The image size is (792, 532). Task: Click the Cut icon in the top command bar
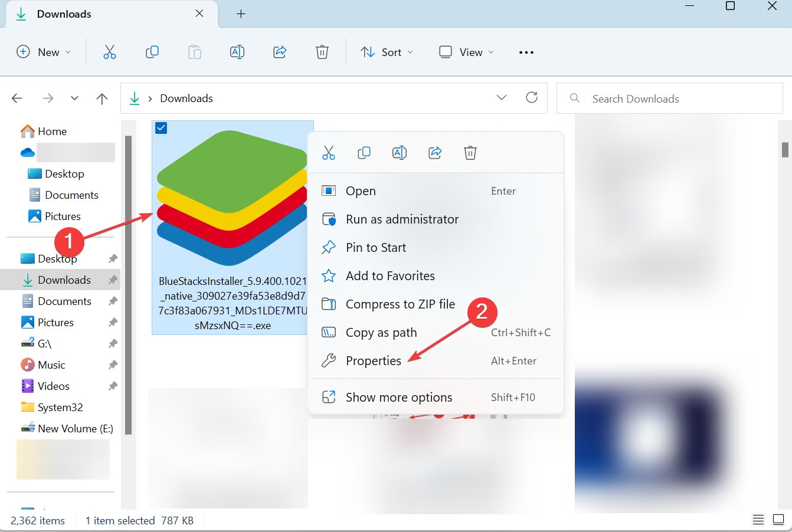point(110,52)
